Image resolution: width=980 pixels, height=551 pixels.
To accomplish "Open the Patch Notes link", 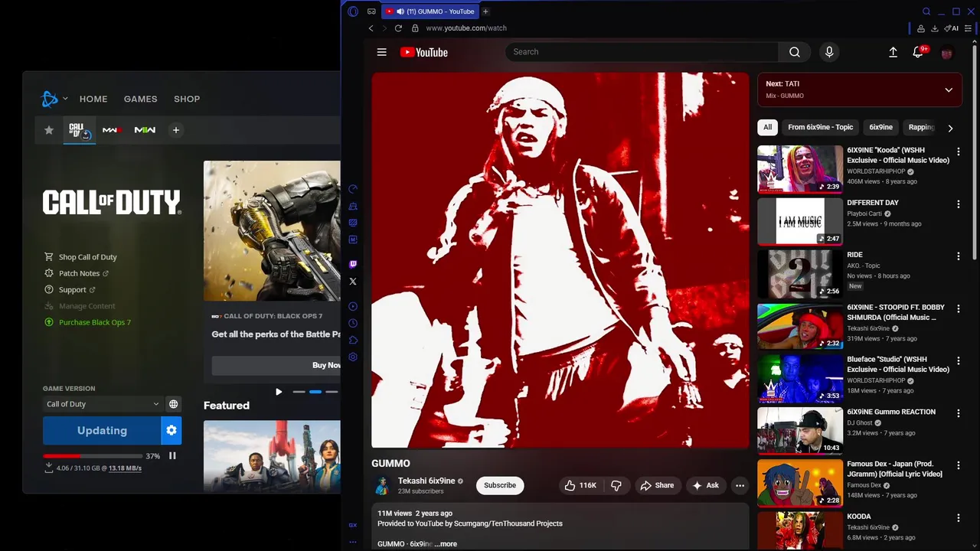I will pos(77,273).
